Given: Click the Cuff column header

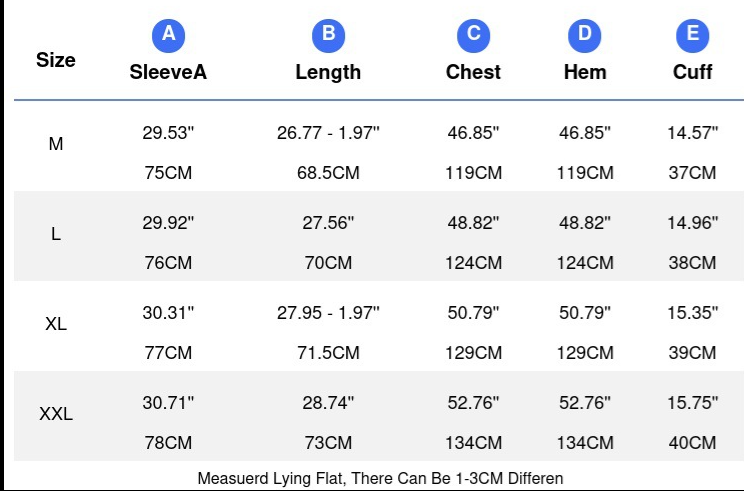Looking at the screenshot, I should (693, 72).
